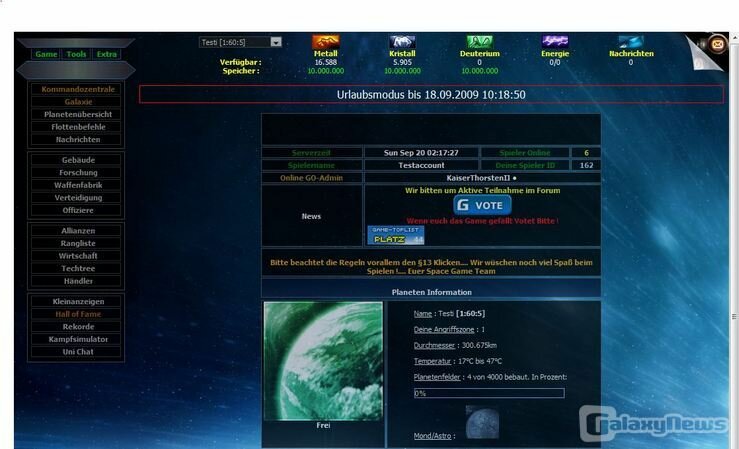739x449 pixels.
Task: Open the Waffenfabrik page
Action: [78, 185]
